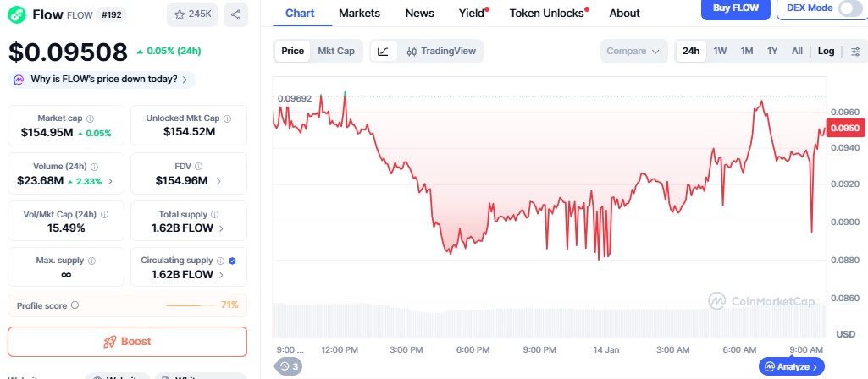Expand the Volume (24h) details chevron
868x379 pixels.
tap(110, 181)
